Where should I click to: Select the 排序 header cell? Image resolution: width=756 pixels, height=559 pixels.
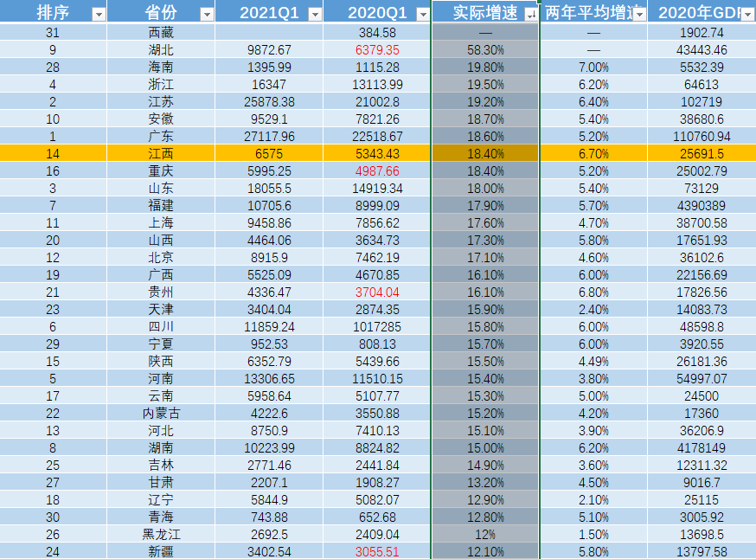53,11
